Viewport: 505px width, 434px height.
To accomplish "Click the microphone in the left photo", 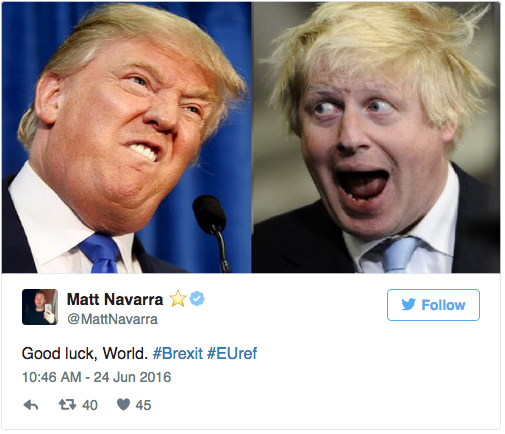I will [x=212, y=231].
